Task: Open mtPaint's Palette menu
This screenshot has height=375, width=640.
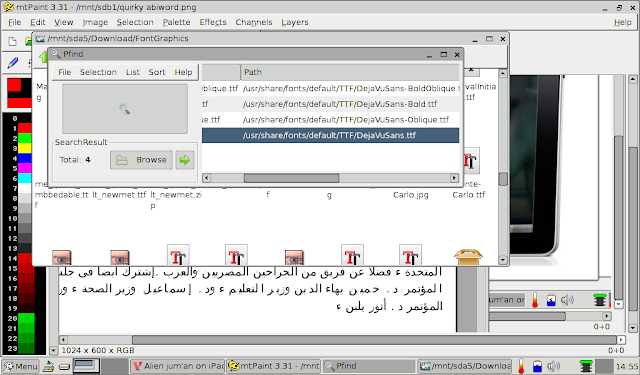Action: click(x=176, y=22)
